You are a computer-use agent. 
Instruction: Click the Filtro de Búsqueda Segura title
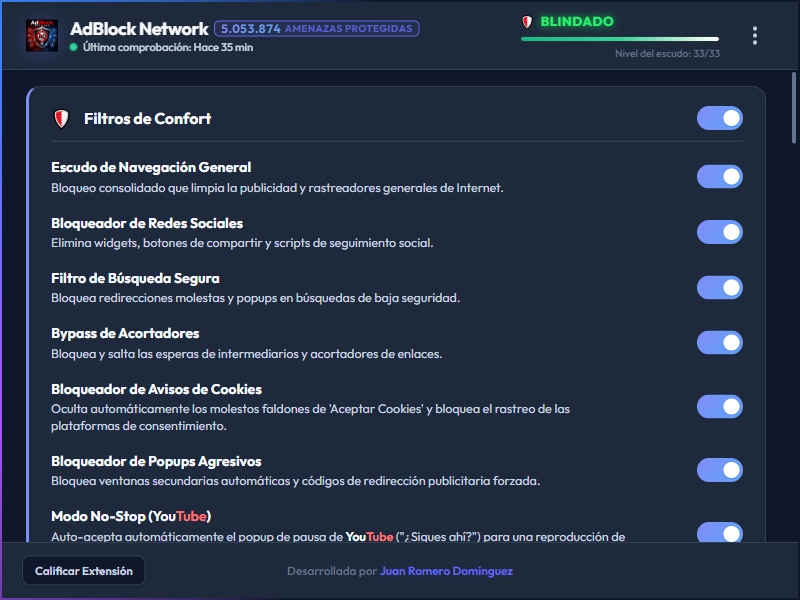coord(135,279)
